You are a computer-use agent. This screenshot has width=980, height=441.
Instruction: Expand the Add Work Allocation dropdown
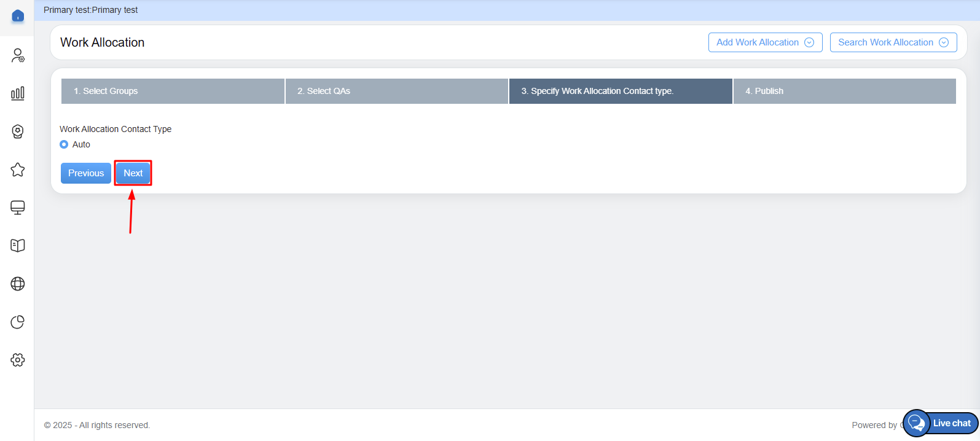click(765, 42)
